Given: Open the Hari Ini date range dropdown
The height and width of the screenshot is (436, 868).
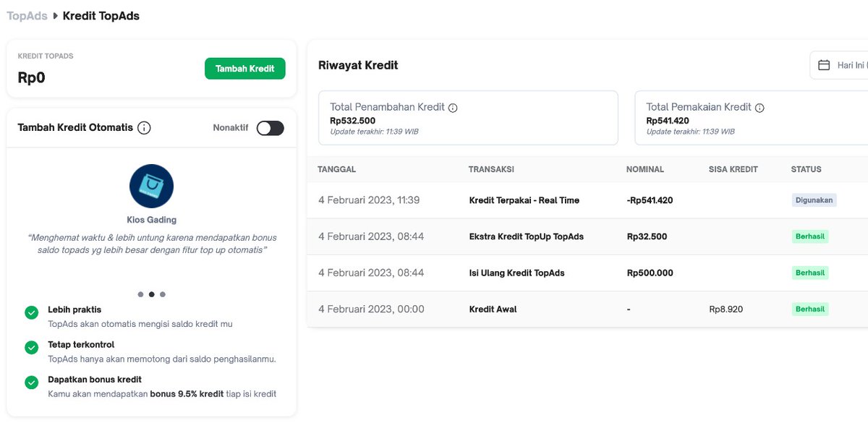Looking at the screenshot, I should (x=839, y=65).
